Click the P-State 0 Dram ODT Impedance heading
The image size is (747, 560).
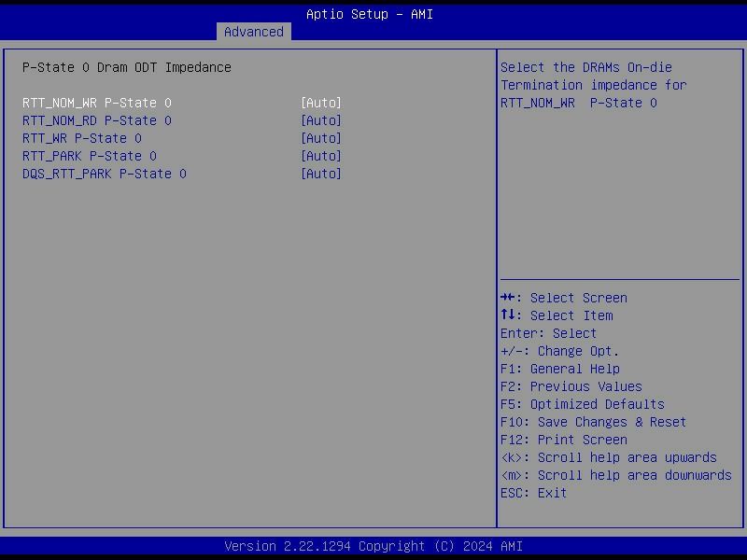tap(127, 67)
